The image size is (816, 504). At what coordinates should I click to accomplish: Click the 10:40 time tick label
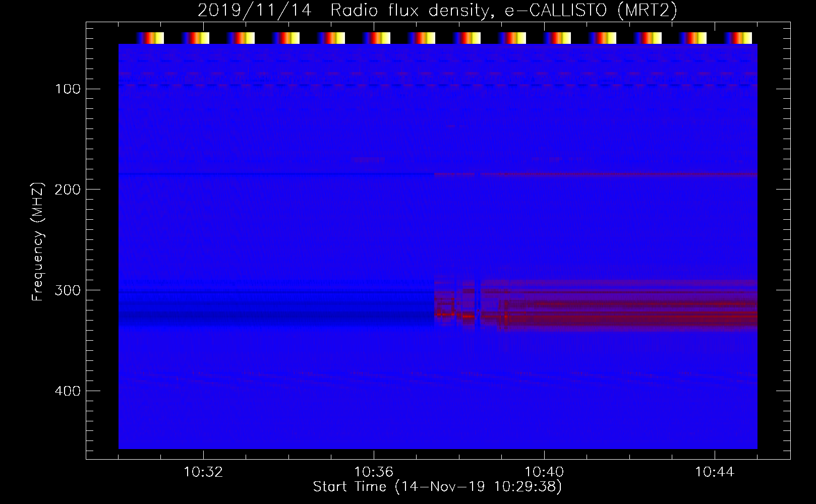[x=544, y=472]
